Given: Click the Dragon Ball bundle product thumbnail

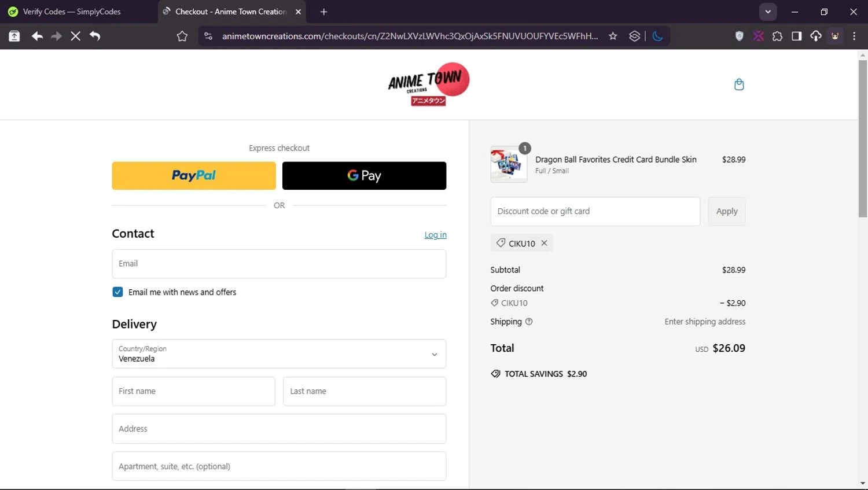Looking at the screenshot, I should click(x=509, y=164).
